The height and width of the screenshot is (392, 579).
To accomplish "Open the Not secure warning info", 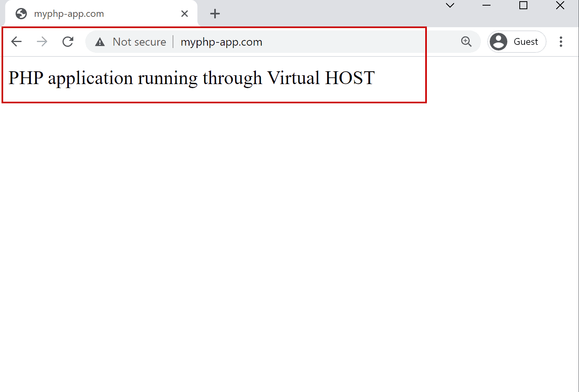I will tap(131, 42).
